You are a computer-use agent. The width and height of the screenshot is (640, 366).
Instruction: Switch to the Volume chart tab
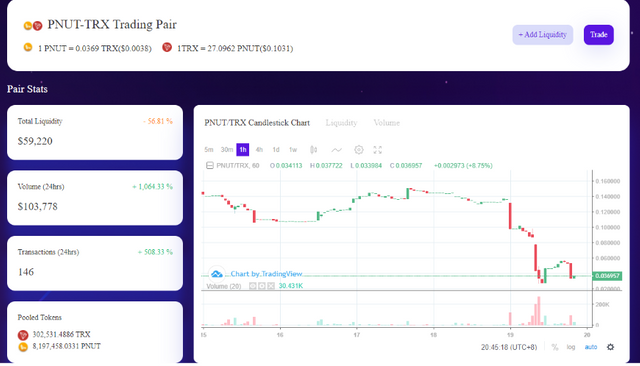(387, 122)
